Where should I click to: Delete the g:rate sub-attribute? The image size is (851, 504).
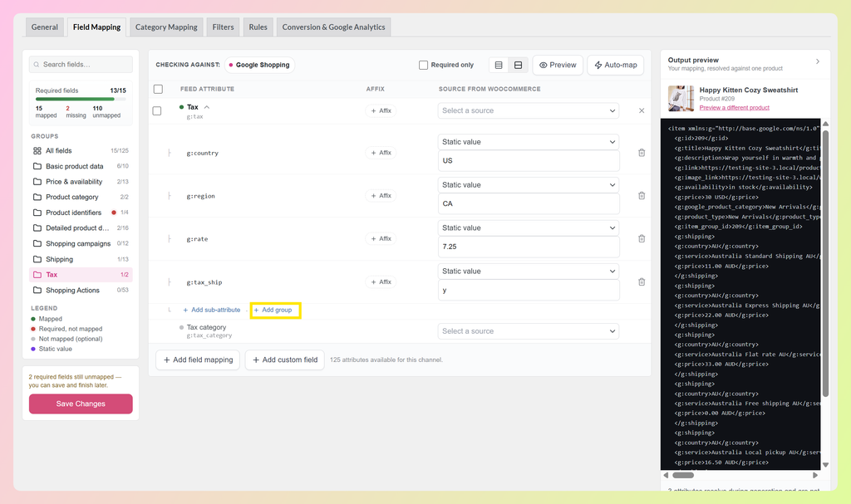tap(642, 238)
